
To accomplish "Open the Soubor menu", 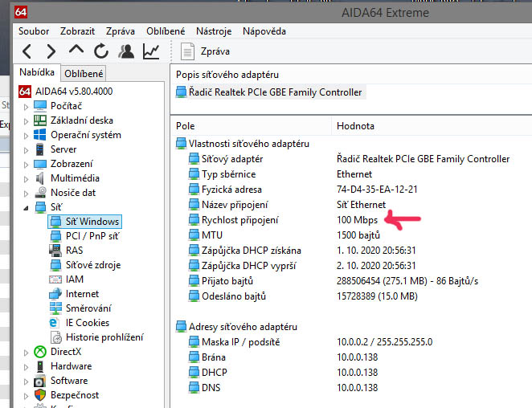I will pyautogui.click(x=34, y=31).
